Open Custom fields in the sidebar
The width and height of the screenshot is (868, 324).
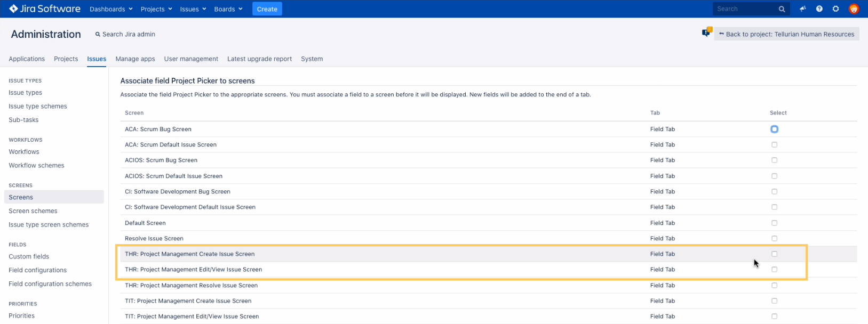(29, 256)
